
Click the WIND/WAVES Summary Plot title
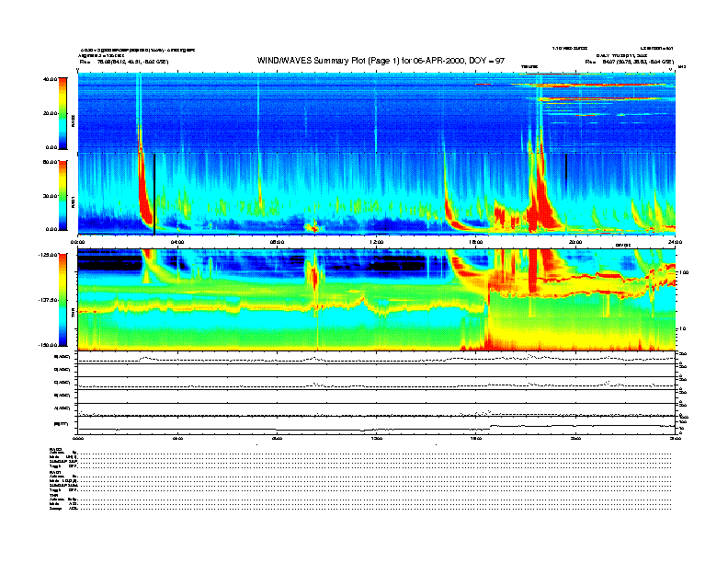pyautogui.click(x=381, y=61)
